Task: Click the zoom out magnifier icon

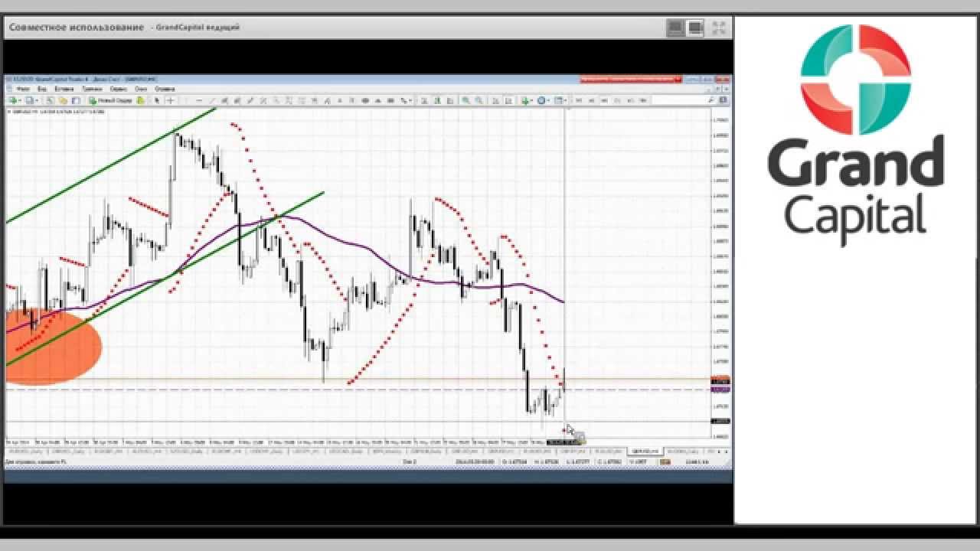Action: pyautogui.click(x=479, y=100)
